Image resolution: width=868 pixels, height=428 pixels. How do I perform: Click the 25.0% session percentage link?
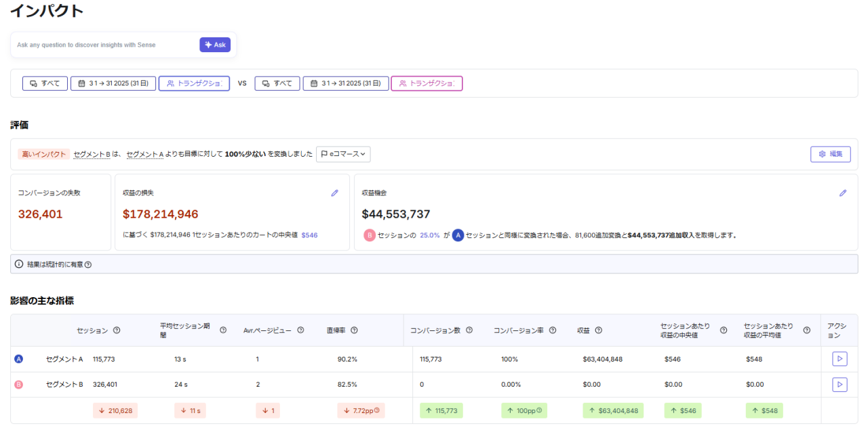[430, 235]
